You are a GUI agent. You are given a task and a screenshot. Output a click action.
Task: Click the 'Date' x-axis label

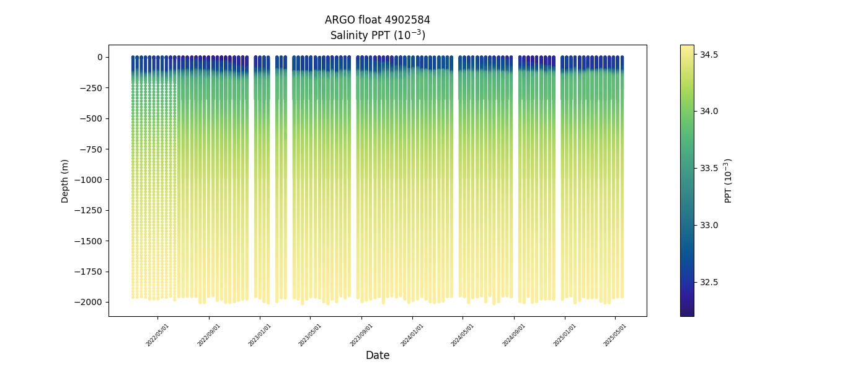pyautogui.click(x=377, y=355)
